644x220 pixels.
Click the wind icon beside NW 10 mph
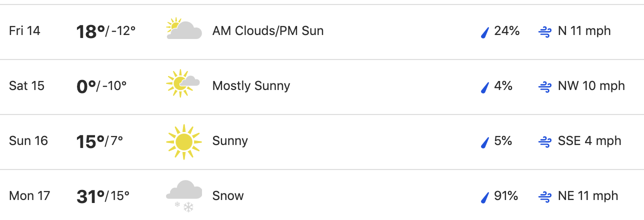pyautogui.click(x=544, y=87)
